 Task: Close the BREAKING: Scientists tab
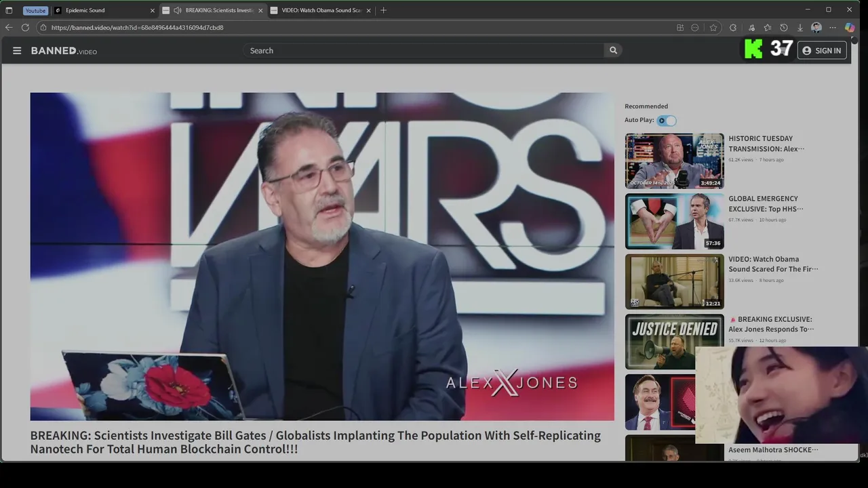coord(260,10)
